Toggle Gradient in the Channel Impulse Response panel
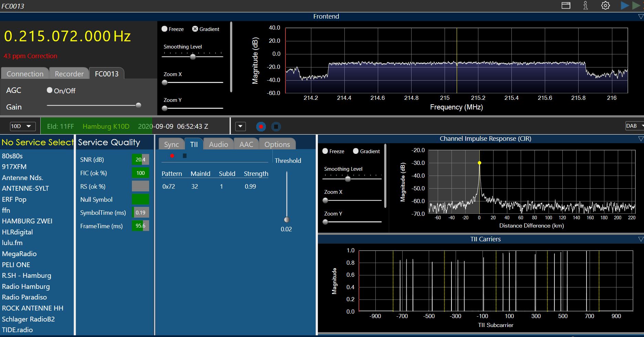Viewport: 644px width, 337px height. [356, 151]
